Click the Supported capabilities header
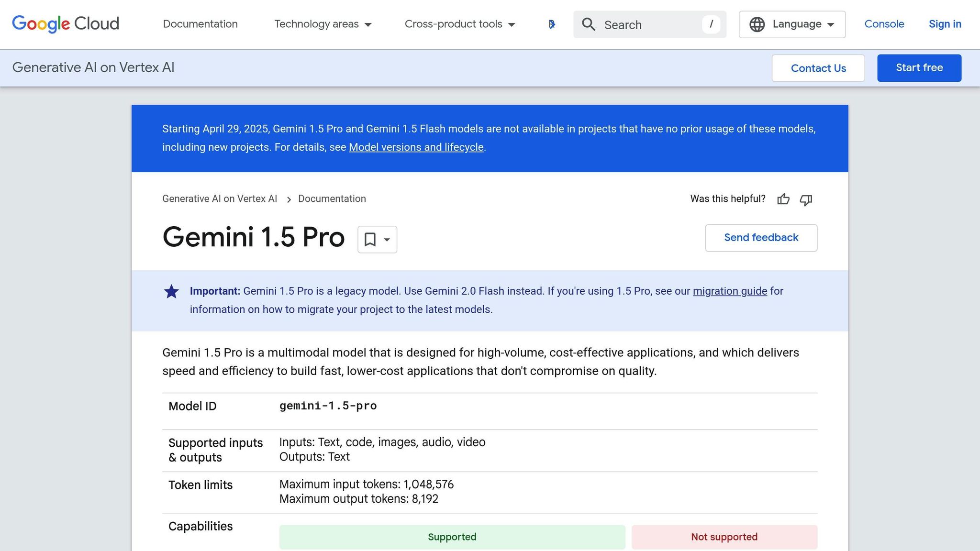The width and height of the screenshot is (980, 551). point(452,537)
